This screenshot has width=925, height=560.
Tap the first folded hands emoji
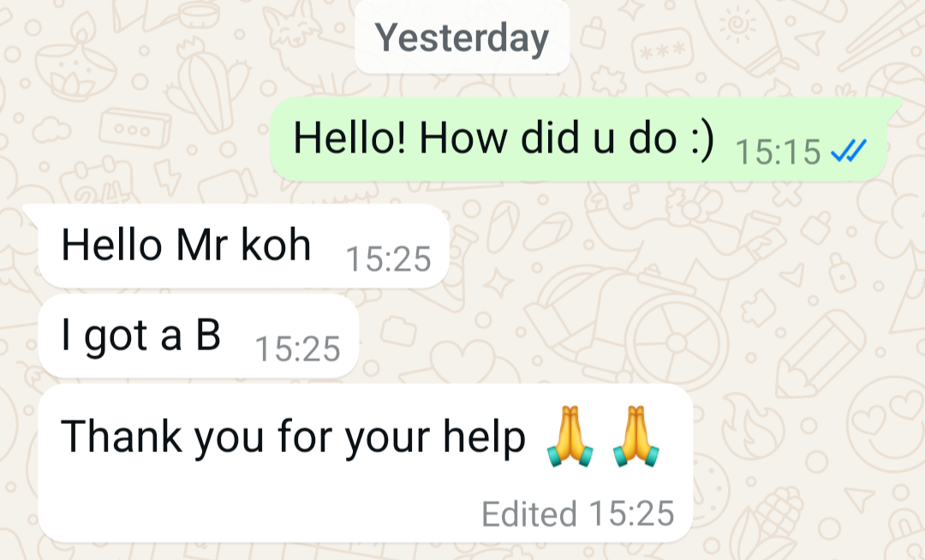(570, 436)
